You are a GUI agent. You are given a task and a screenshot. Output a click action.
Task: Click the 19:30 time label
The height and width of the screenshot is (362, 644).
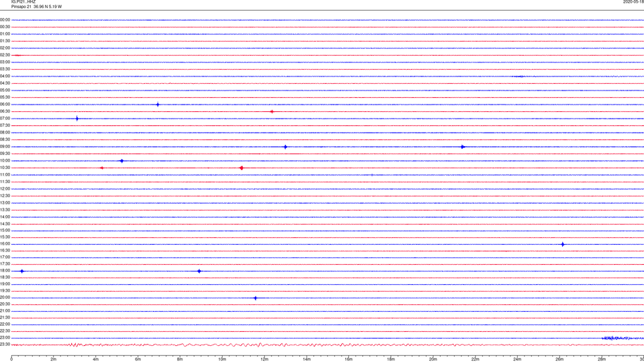pyautogui.click(x=5, y=290)
